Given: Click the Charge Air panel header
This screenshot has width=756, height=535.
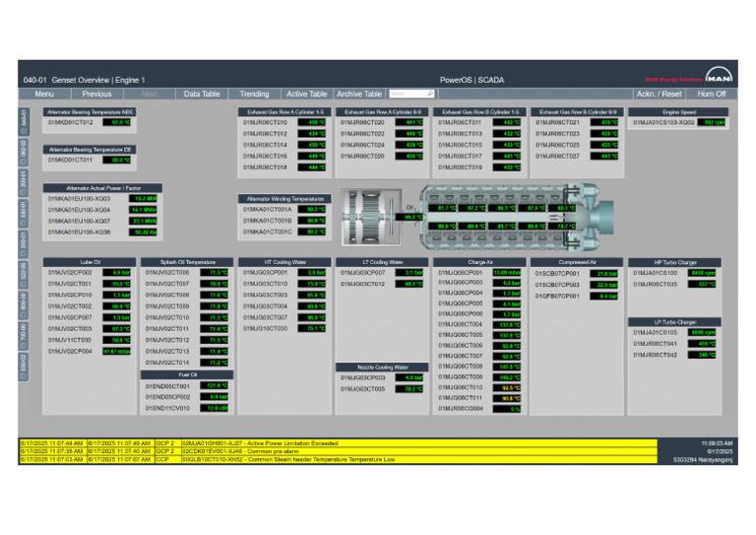Looking at the screenshot, I should (x=480, y=262).
